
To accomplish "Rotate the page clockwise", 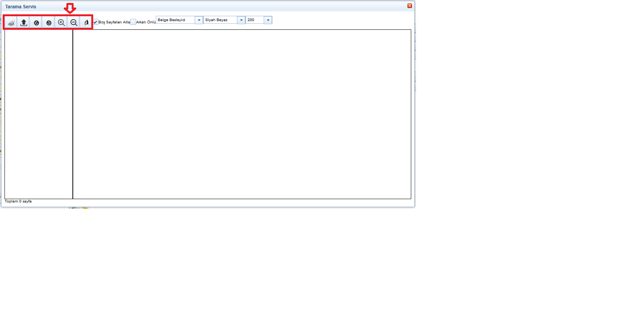I will [x=36, y=23].
